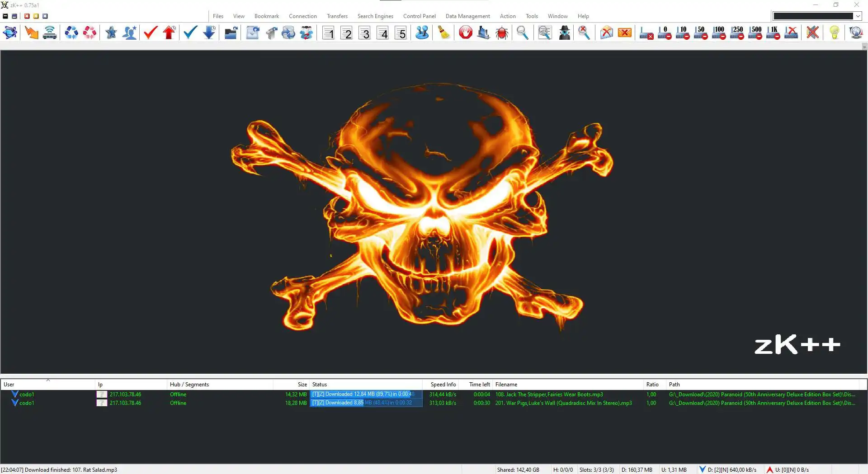Click the upload speed indicator in status bar
This screenshot has height=474, width=868.
(x=787, y=470)
